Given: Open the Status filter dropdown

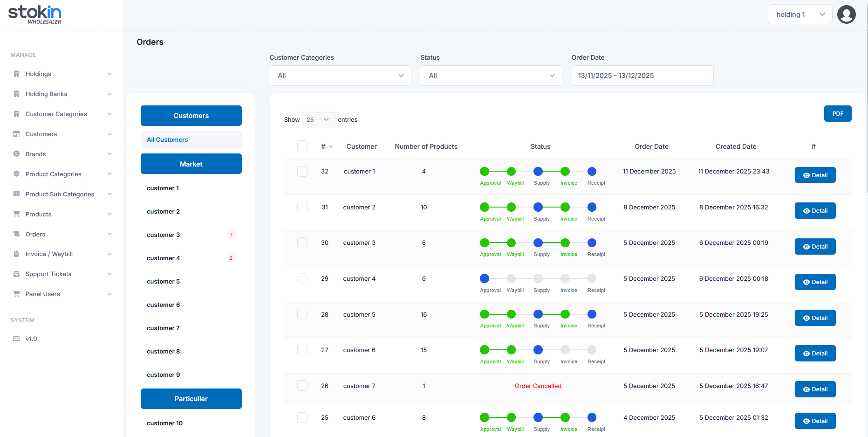Looking at the screenshot, I should coord(491,76).
